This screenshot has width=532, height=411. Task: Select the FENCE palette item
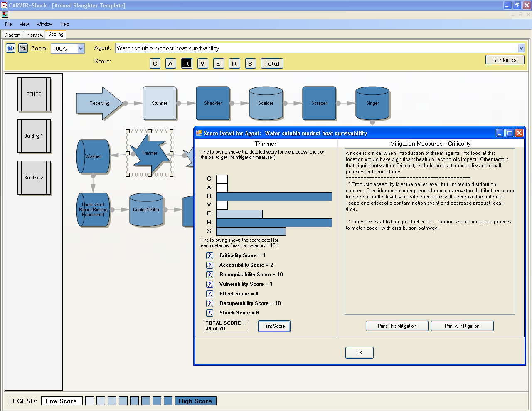coord(34,94)
